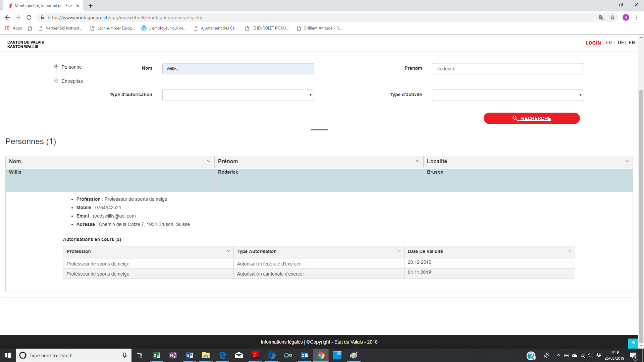Select the Personne radio button
Image resolution: width=644 pixels, height=362 pixels.
[56, 67]
